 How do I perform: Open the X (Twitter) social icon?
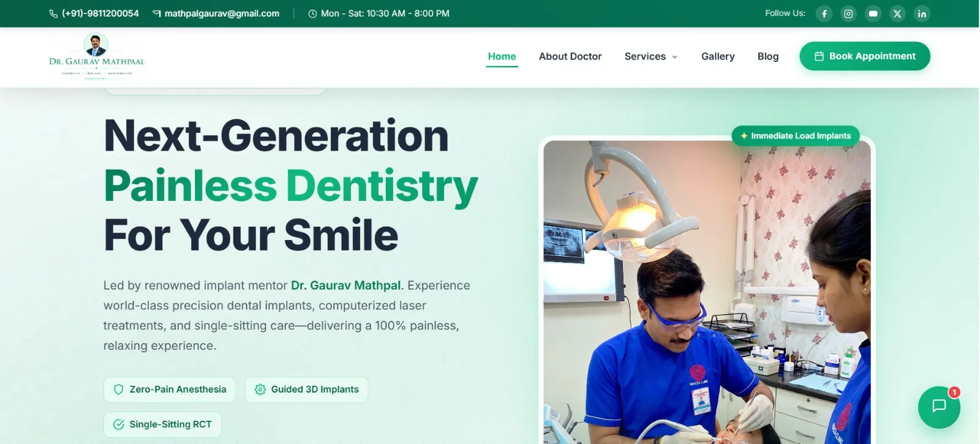pos(897,13)
